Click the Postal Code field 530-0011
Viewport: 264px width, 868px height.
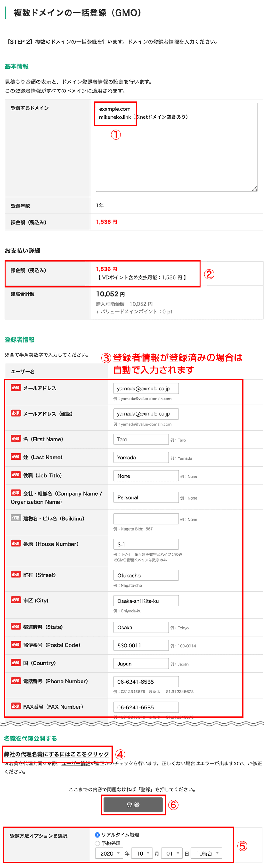point(141,646)
